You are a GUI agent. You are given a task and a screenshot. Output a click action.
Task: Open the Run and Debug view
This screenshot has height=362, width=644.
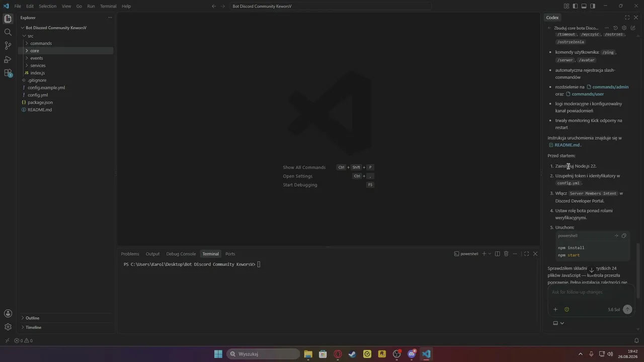(8, 59)
